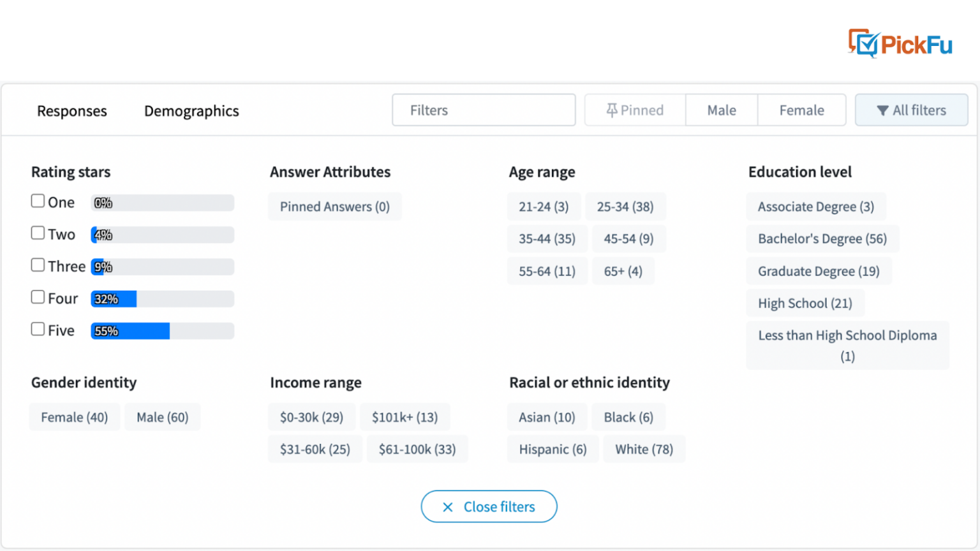Select the Female quick filter

click(801, 110)
